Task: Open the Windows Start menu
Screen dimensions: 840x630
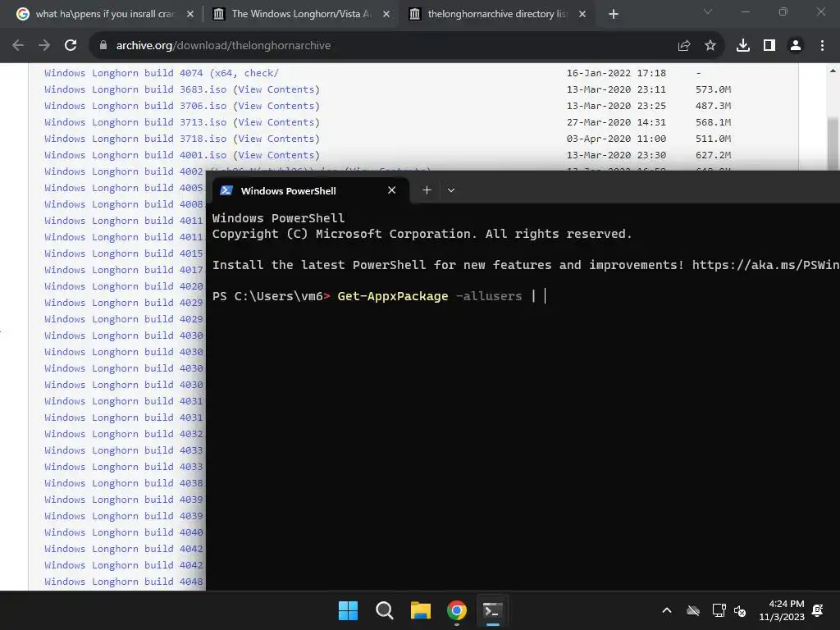Action: pos(348,610)
